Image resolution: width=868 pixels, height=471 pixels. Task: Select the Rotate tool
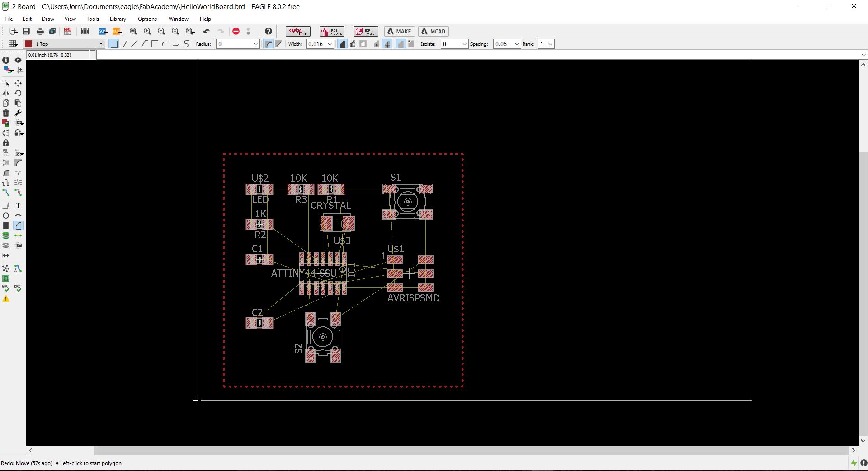[18, 93]
